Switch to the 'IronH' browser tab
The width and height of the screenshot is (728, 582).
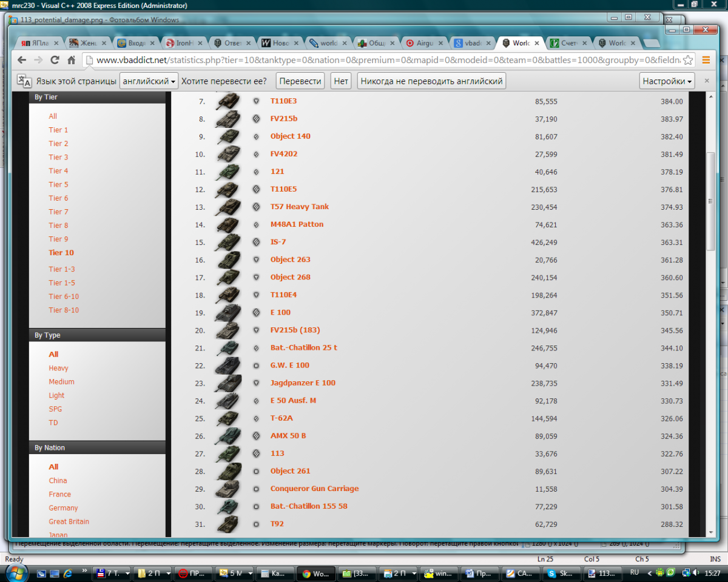click(x=184, y=43)
